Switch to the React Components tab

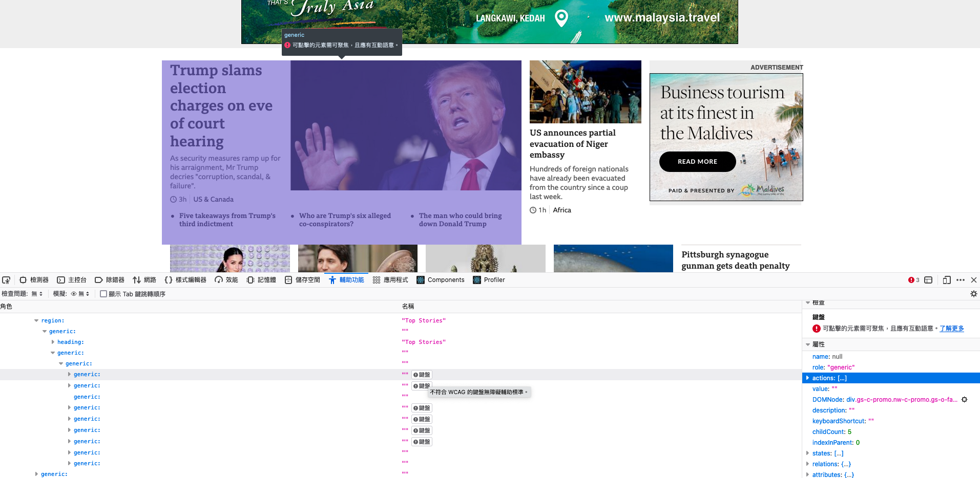coord(441,280)
